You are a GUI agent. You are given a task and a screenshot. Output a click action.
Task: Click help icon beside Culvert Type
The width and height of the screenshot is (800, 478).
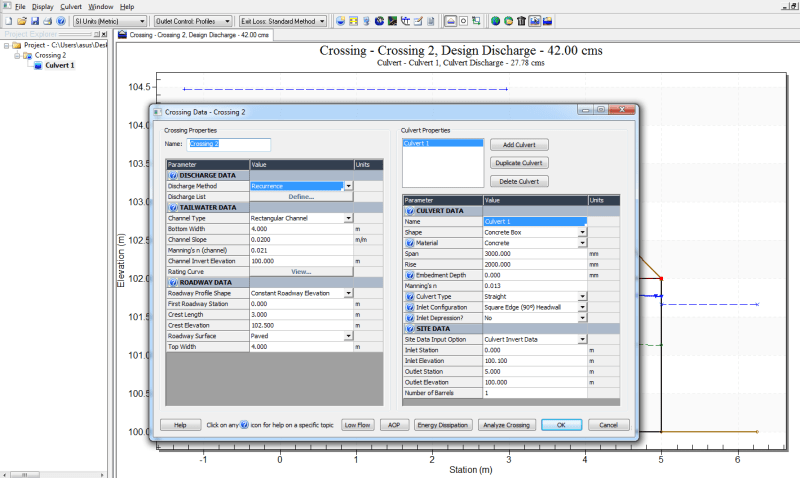pyautogui.click(x=410, y=296)
